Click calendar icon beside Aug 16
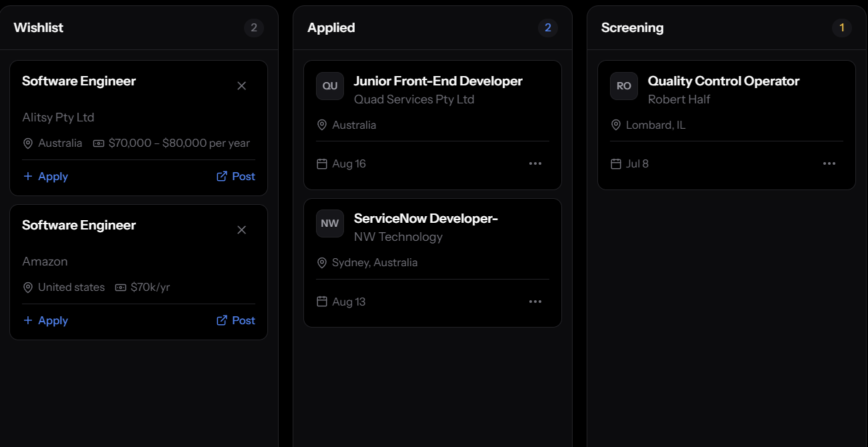This screenshot has height=447, width=868. pyautogui.click(x=322, y=164)
